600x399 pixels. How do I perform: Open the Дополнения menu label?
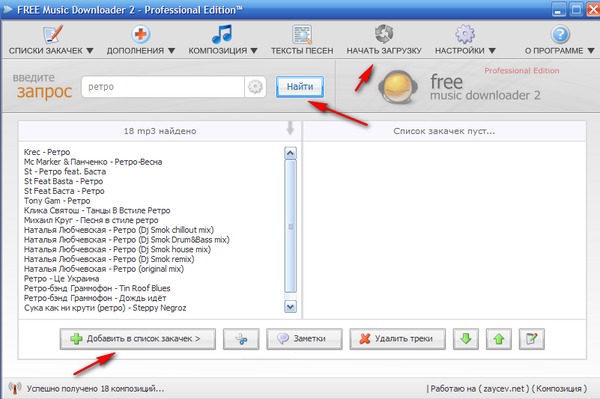pyautogui.click(x=135, y=50)
